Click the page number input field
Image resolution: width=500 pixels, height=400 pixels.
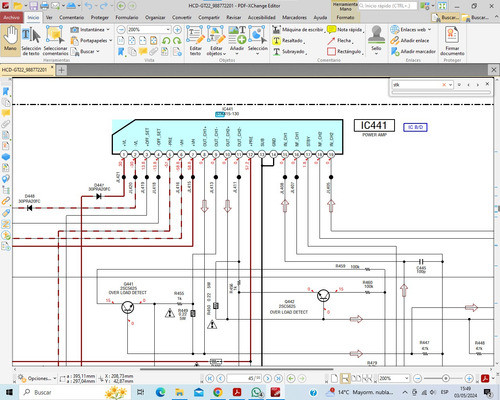pos(244,378)
